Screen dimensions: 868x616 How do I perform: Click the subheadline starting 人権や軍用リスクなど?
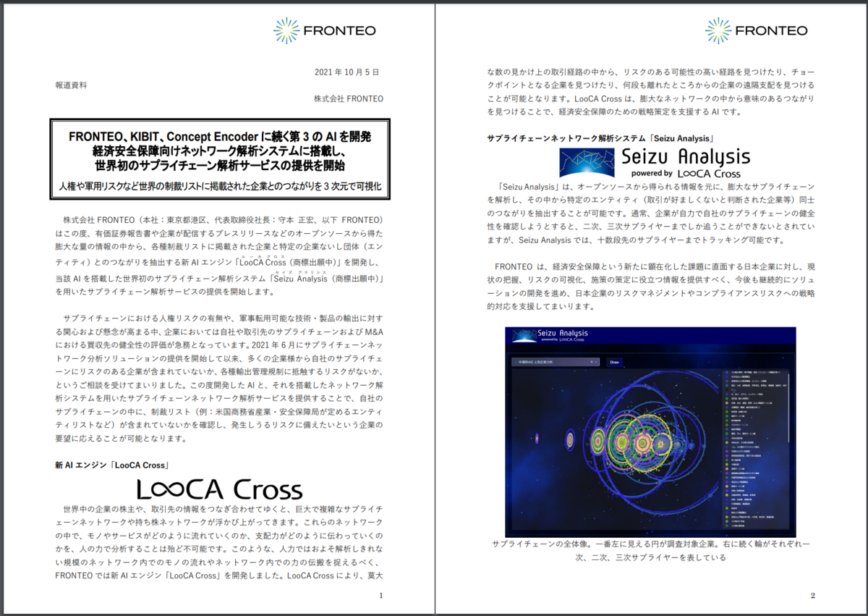tap(220, 185)
